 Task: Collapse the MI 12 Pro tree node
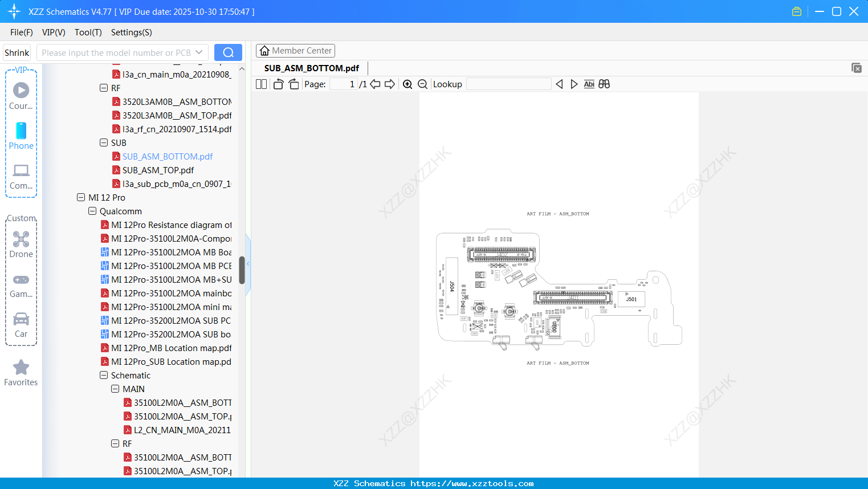[x=81, y=197]
